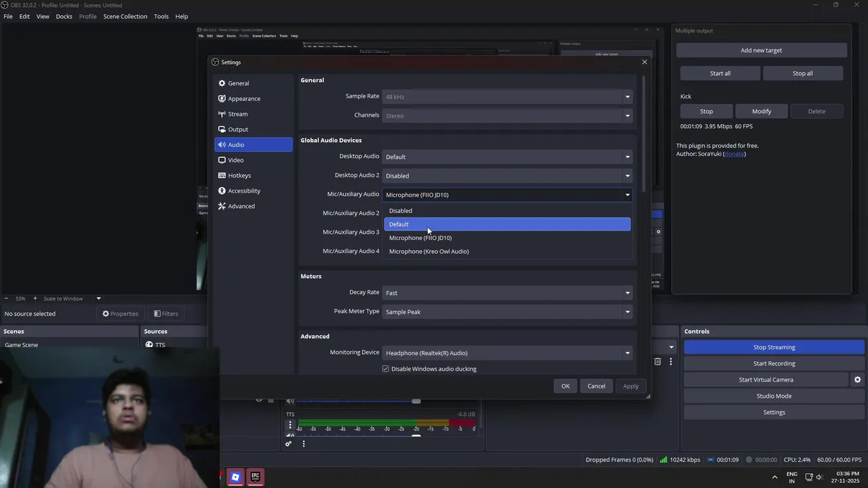The height and width of the screenshot is (488, 868).
Task: Click the Roblox taskbar icon
Action: pos(235,477)
